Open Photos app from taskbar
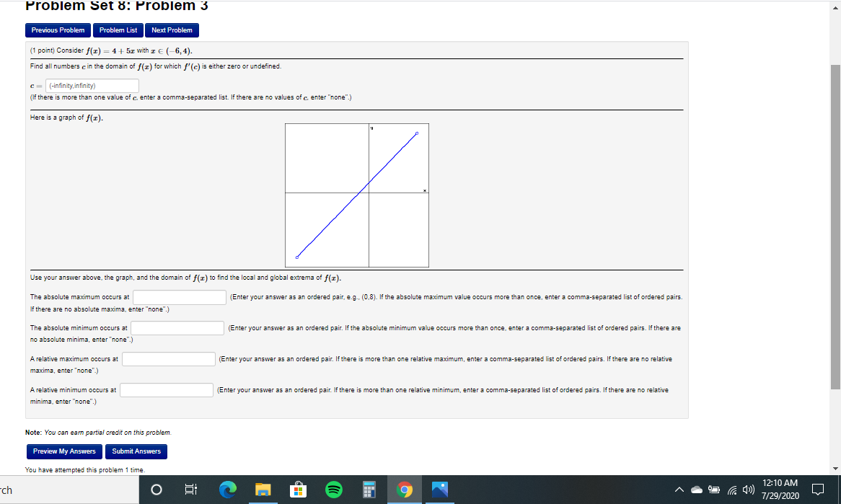 [440, 490]
